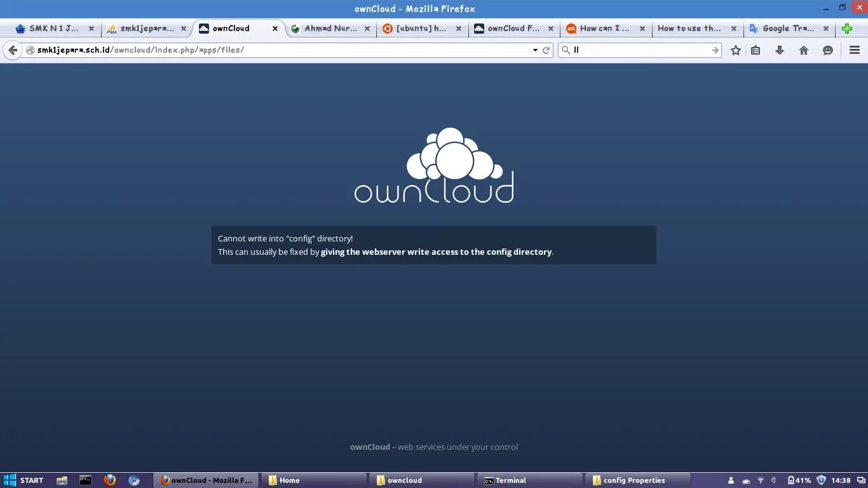Bookmark this page with the star icon
868x488 pixels.
[x=736, y=50]
